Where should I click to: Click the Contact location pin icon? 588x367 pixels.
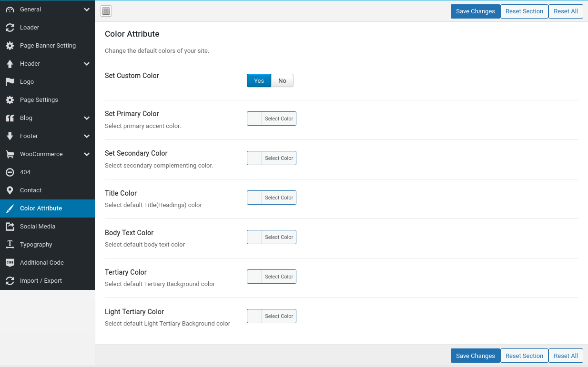coord(10,190)
